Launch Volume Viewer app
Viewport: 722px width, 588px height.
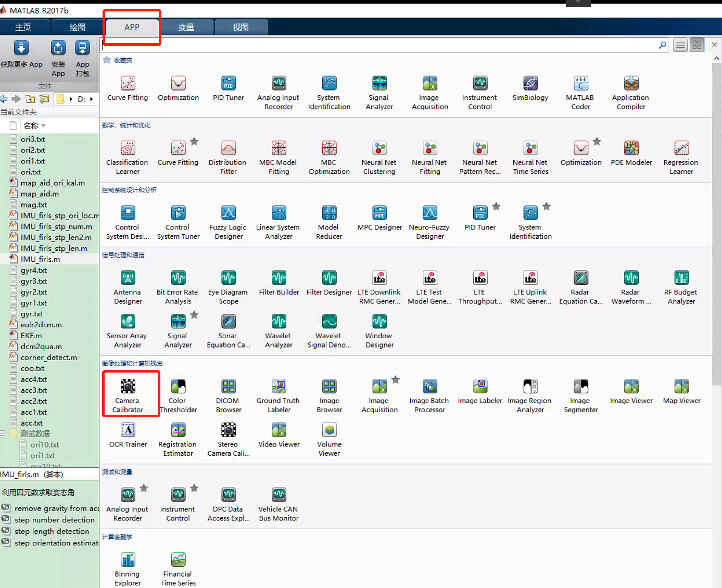[329, 439]
